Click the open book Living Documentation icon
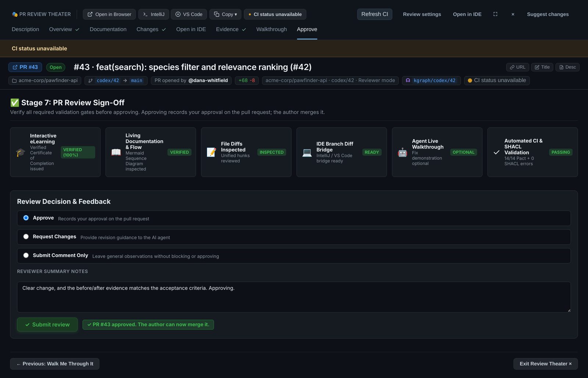Image resolution: width=588 pixels, height=378 pixels. (x=116, y=152)
